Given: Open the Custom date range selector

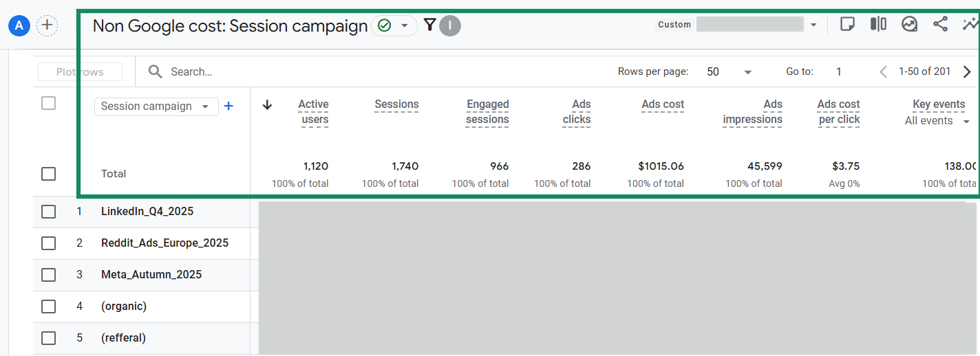Looking at the screenshot, I should click(x=738, y=25).
